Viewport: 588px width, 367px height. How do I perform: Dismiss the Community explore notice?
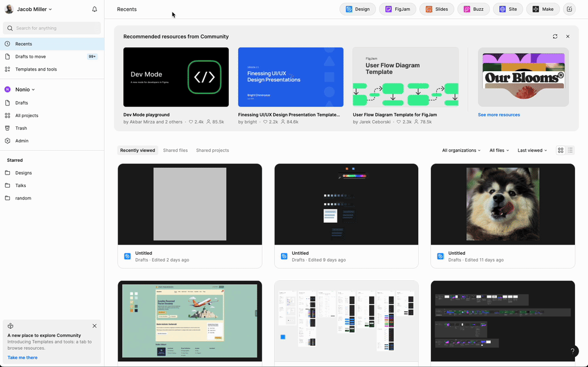(95, 326)
